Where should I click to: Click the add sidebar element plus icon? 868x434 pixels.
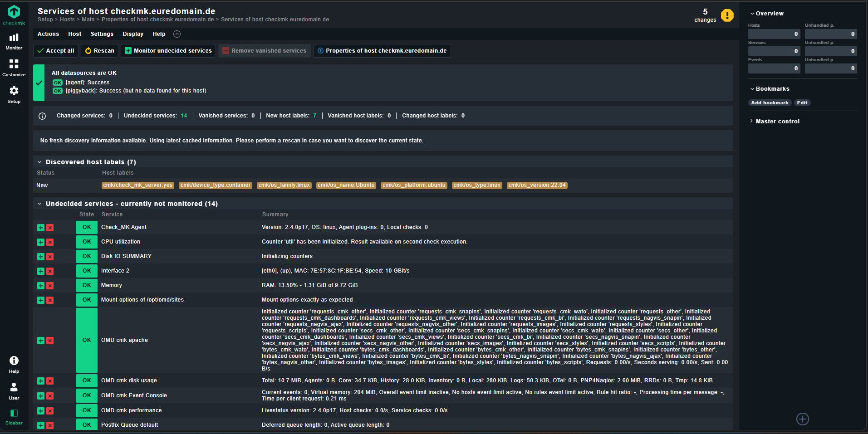coord(802,419)
